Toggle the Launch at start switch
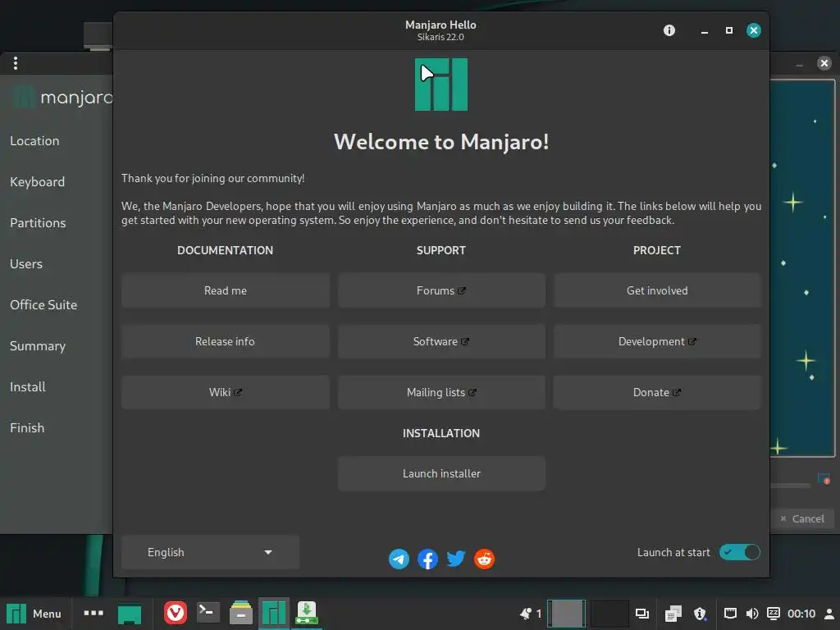Viewport: 840px width, 630px height. point(739,552)
